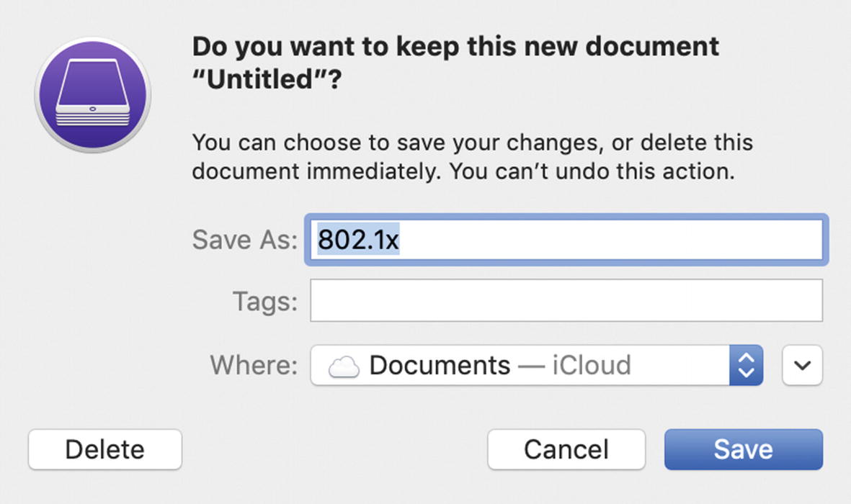Click inside the Save As name field
Screen dimensions: 851x504
(x=566, y=240)
